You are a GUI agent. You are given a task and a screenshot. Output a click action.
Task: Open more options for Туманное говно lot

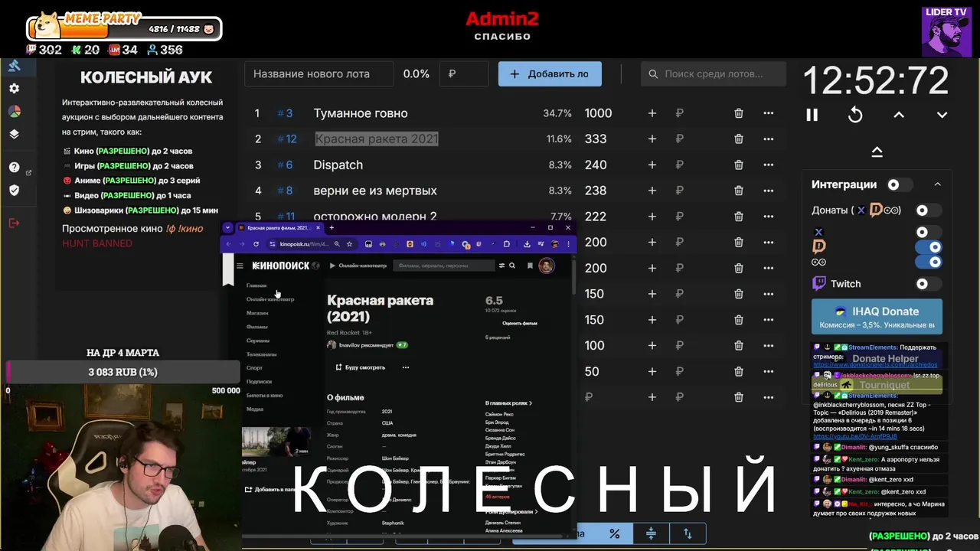click(768, 113)
